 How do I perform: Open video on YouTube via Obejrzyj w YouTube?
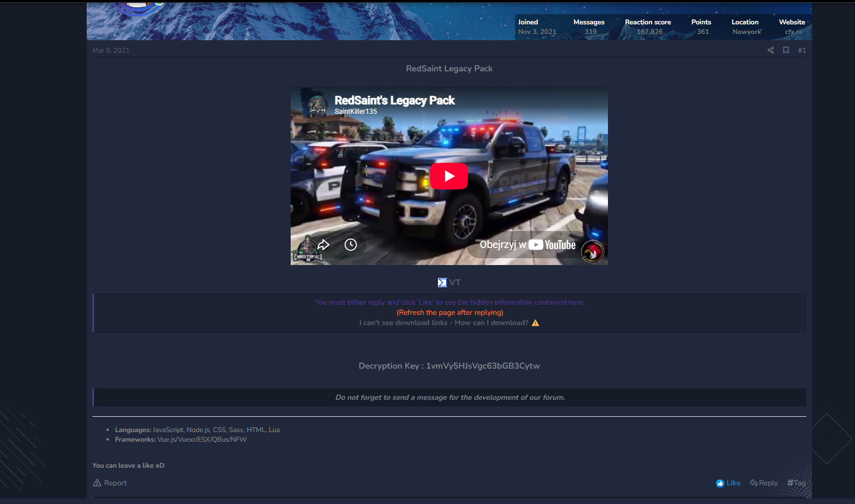click(528, 245)
